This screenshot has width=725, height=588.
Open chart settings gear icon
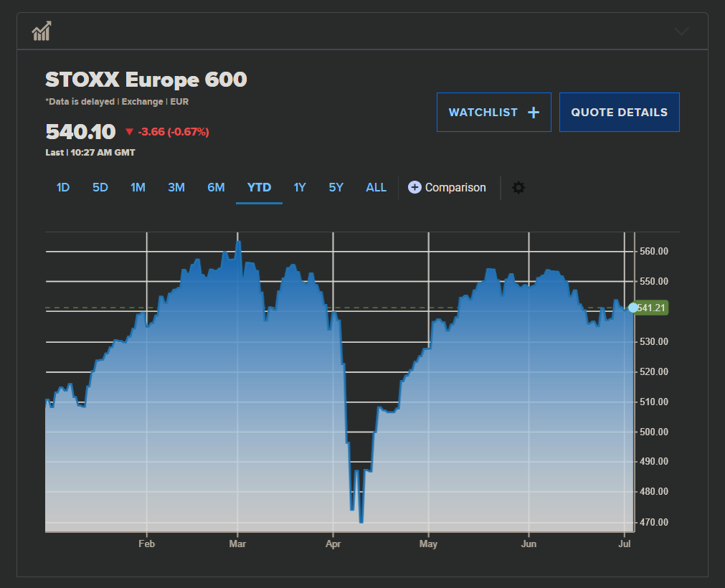point(518,188)
